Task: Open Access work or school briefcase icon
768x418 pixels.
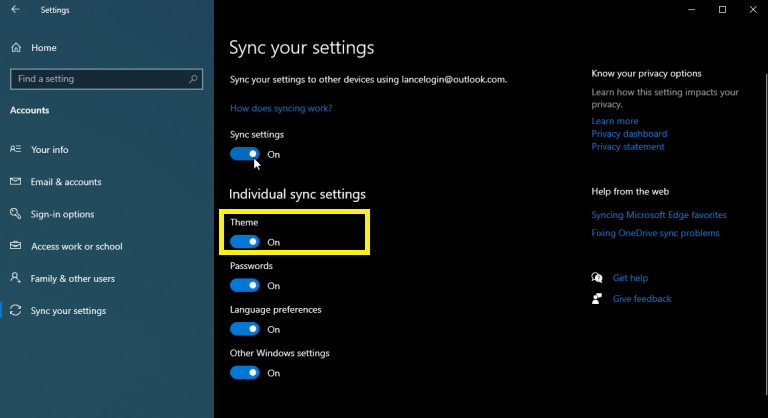Action: pyautogui.click(x=16, y=246)
